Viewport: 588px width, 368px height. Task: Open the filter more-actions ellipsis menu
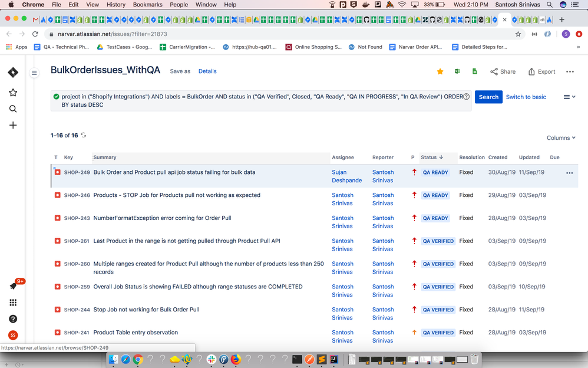pos(570,72)
